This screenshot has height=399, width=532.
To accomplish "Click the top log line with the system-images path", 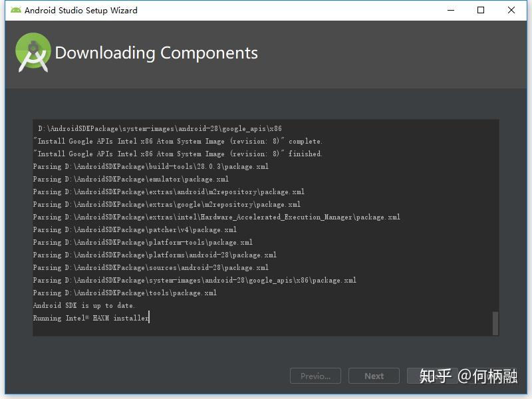I will 160,128.
